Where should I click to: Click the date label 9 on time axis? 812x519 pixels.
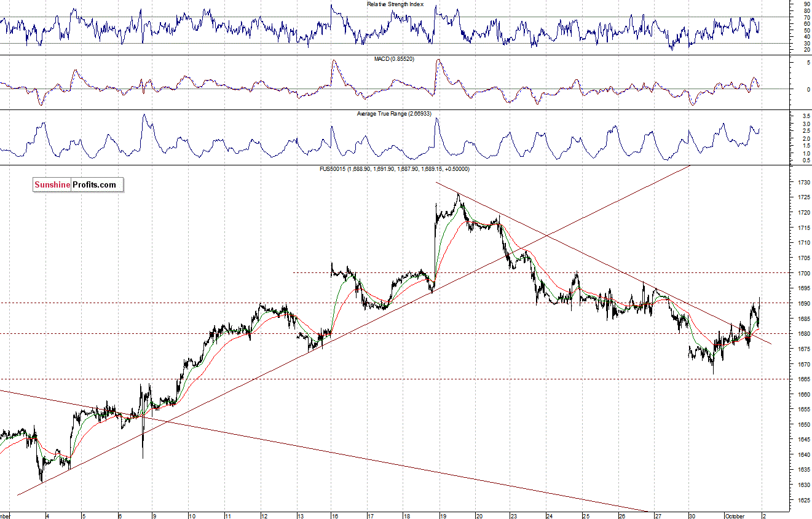pyautogui.click(x=155, y=515)
